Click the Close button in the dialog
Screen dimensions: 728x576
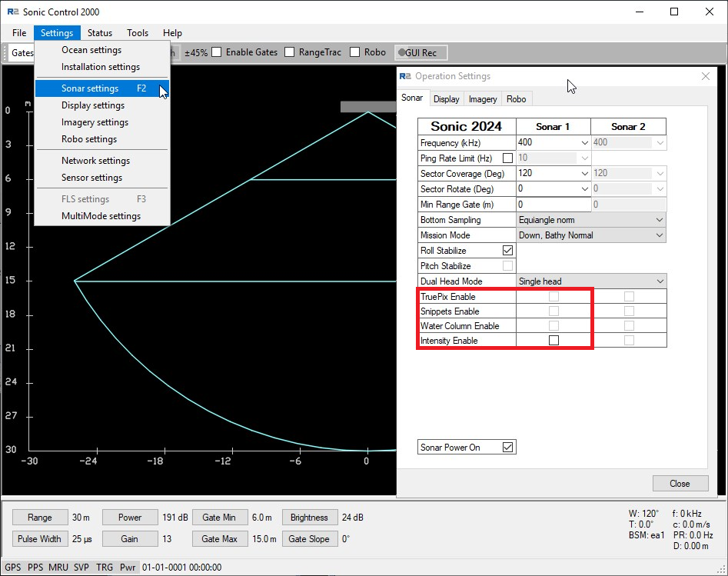coord(680,484)
